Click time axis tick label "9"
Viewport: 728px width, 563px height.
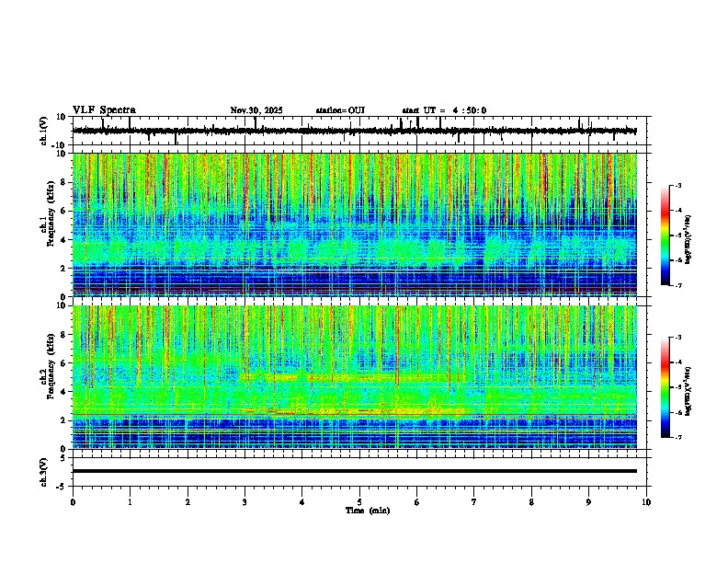coord(588,502)
